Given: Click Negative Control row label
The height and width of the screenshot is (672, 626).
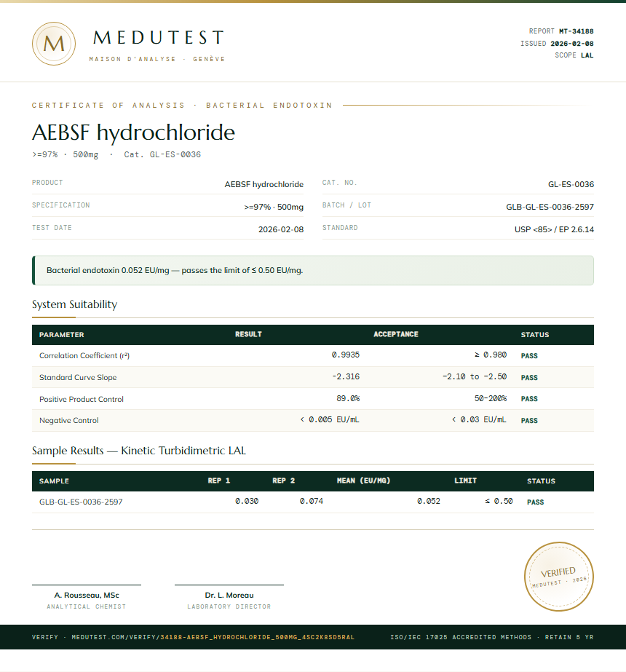Looking at the screenshot, I should [69, 420].
